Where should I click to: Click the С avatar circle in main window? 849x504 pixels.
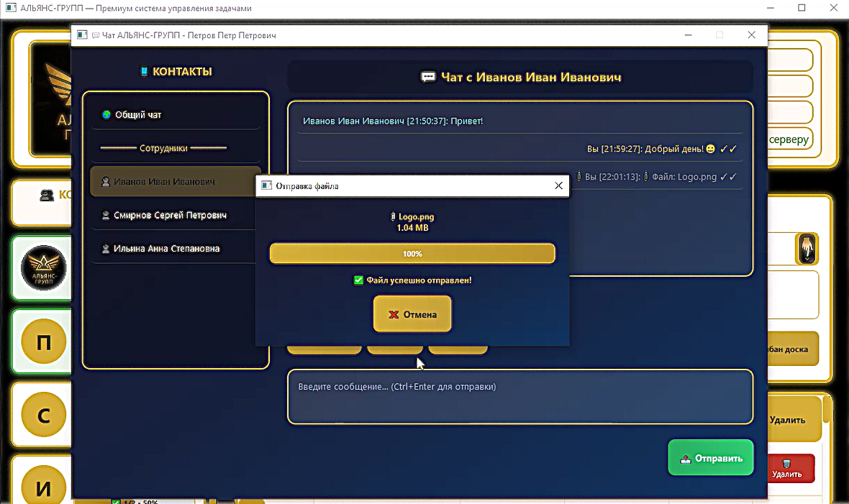[x=43, y=415]
